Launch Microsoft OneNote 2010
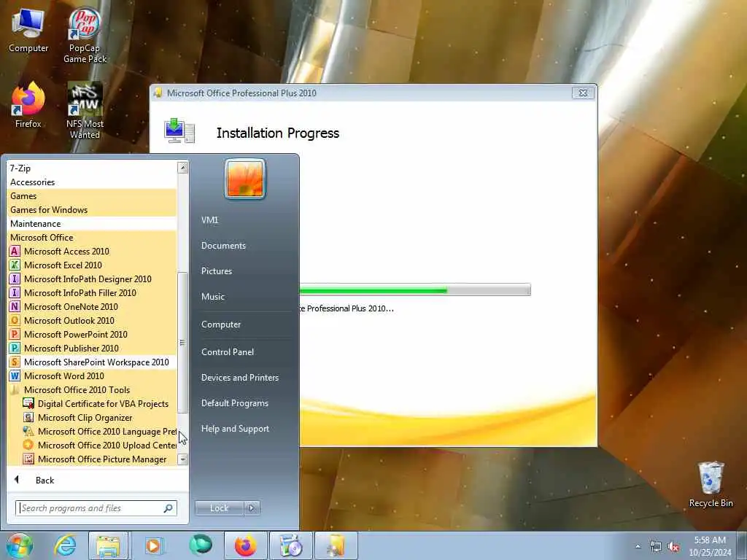Viewport: 747px width, 560px height. tap(71, 306)
